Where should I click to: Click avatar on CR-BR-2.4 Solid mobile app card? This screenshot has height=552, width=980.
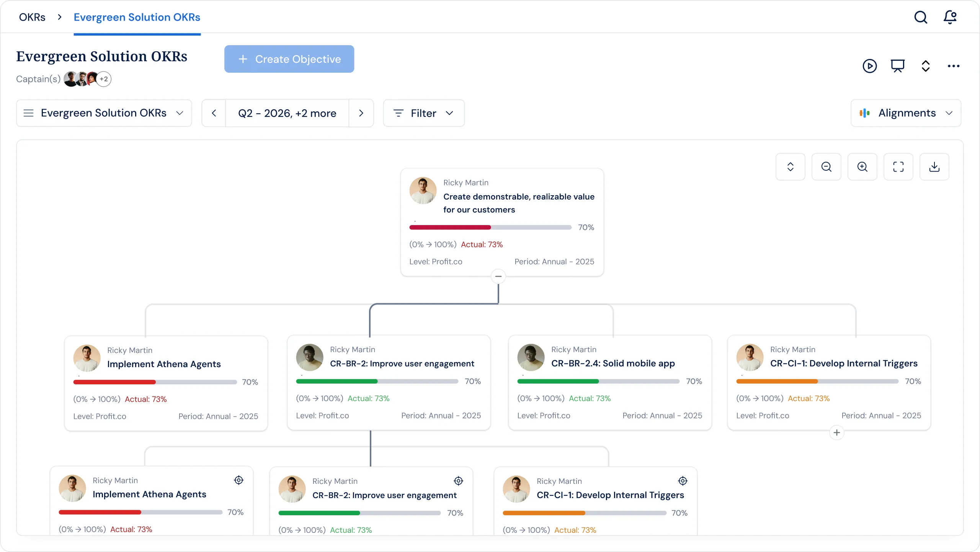coord(531,357)
